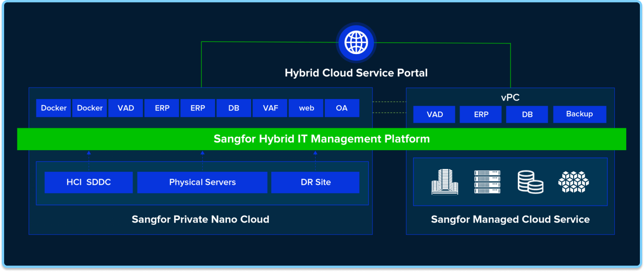
Task: Click the Hybrid Cloud Service Portal label
Action: point(356,73)
